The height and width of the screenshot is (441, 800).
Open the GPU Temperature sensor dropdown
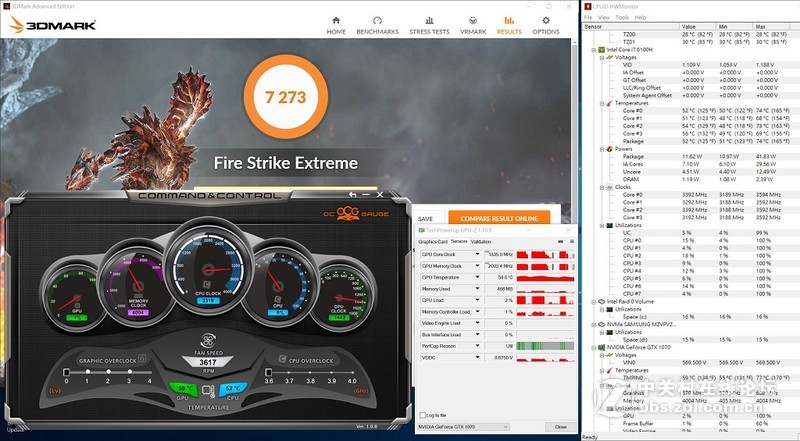[478, 277]
